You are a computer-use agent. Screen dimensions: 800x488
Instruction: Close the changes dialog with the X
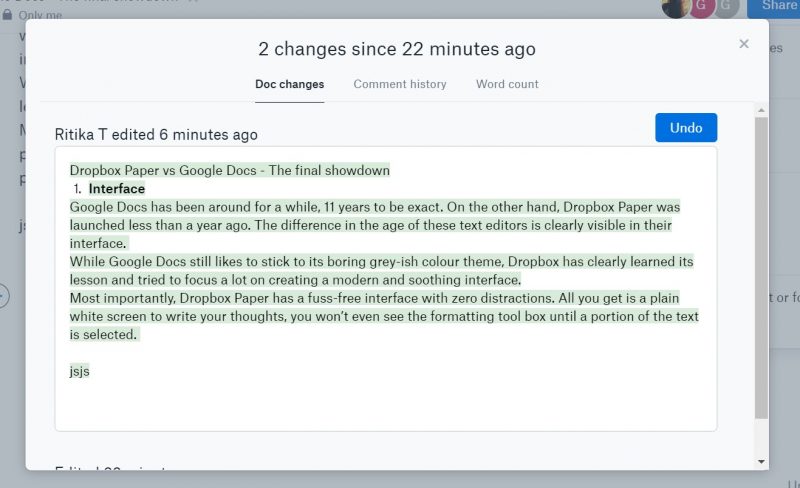point(744,44)
